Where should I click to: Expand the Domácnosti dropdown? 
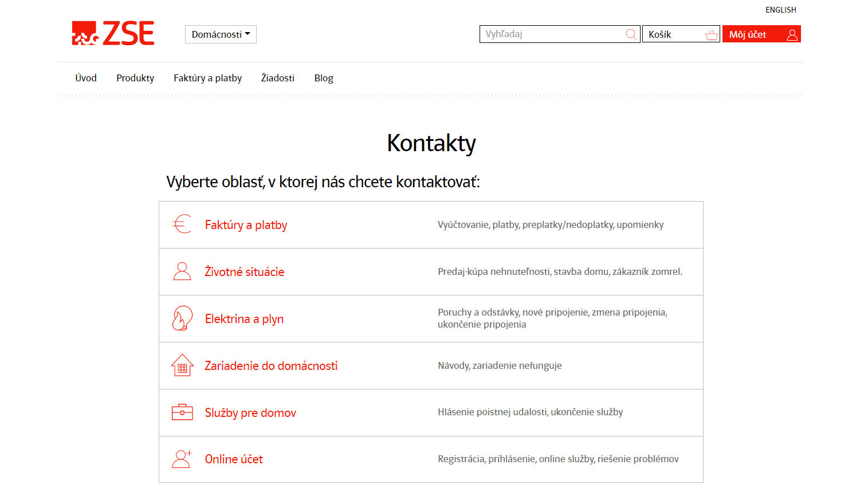pos(221,34)
